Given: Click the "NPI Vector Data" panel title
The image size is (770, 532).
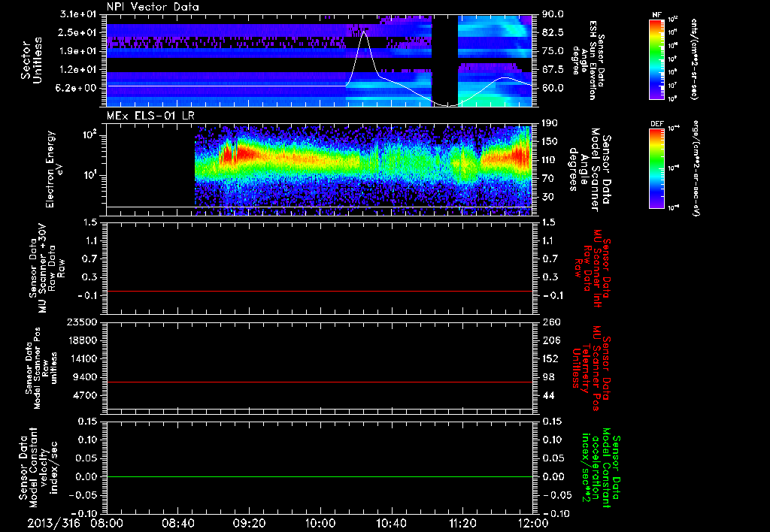Looking at the screenshot, I should pos(153,7).
